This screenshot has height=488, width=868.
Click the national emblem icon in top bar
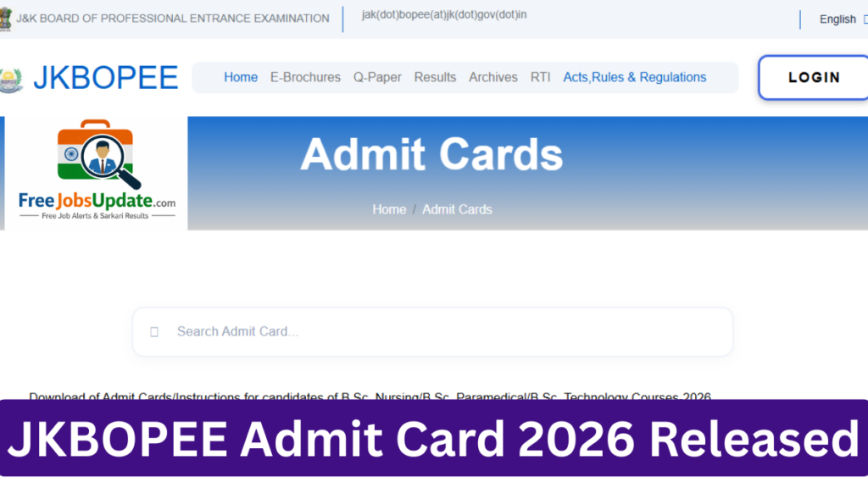click(x=5, y=19)
